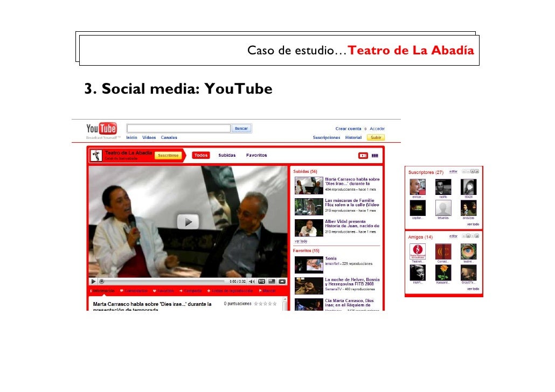The height and width of the screenshot is (392, 555).
Task: Click the Teatro de La Abadía channel avatar
Action: [x=96, y=155]
